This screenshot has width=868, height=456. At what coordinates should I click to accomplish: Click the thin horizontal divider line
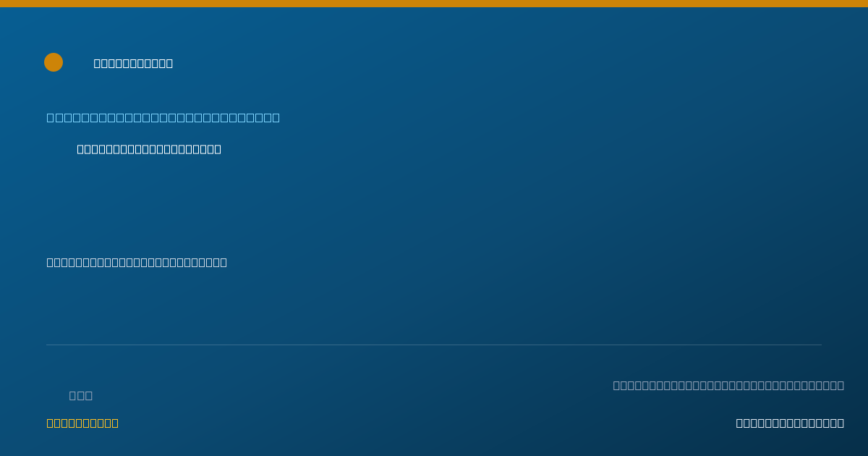[434, 345]
